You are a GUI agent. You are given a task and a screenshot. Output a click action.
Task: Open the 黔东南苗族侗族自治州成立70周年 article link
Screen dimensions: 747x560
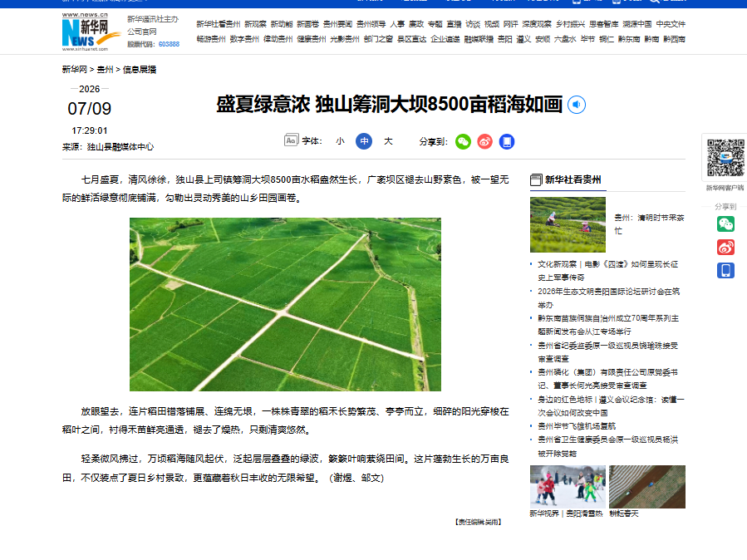608,325
